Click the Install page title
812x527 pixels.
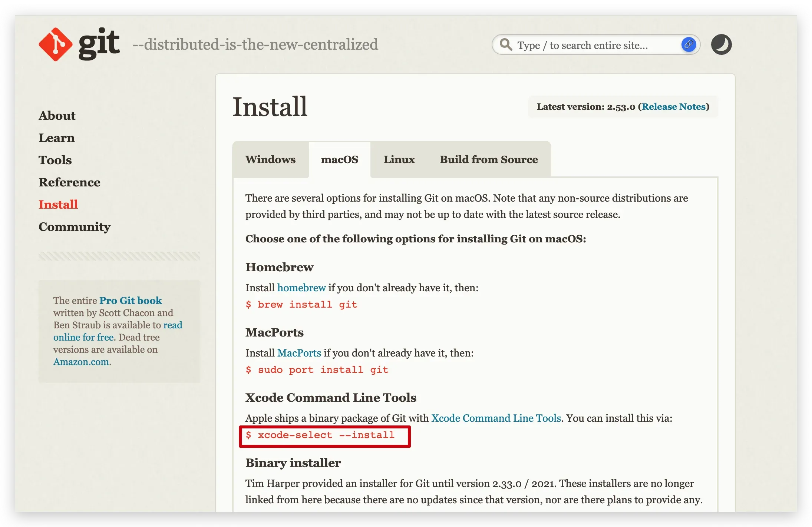pos(270,107)
